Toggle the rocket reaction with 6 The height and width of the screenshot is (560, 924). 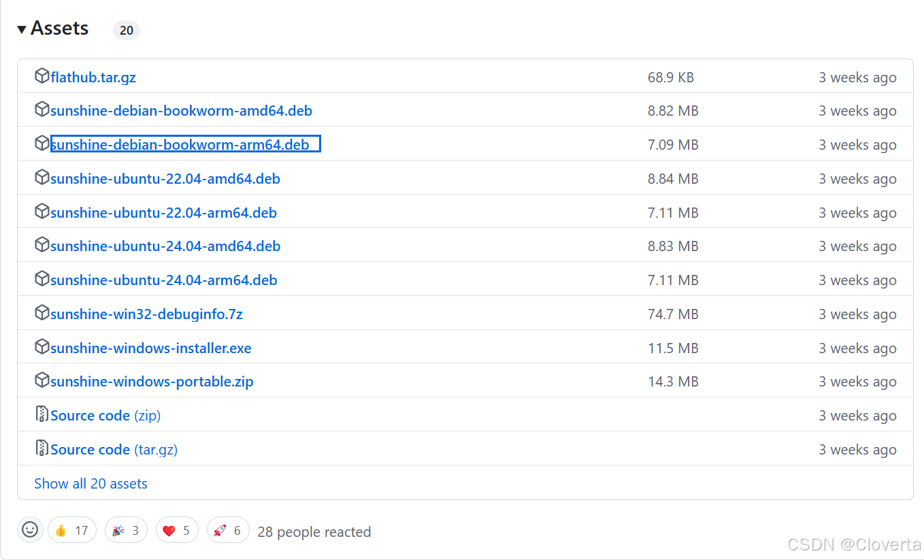pyautogui.click(x=228, y=530)
